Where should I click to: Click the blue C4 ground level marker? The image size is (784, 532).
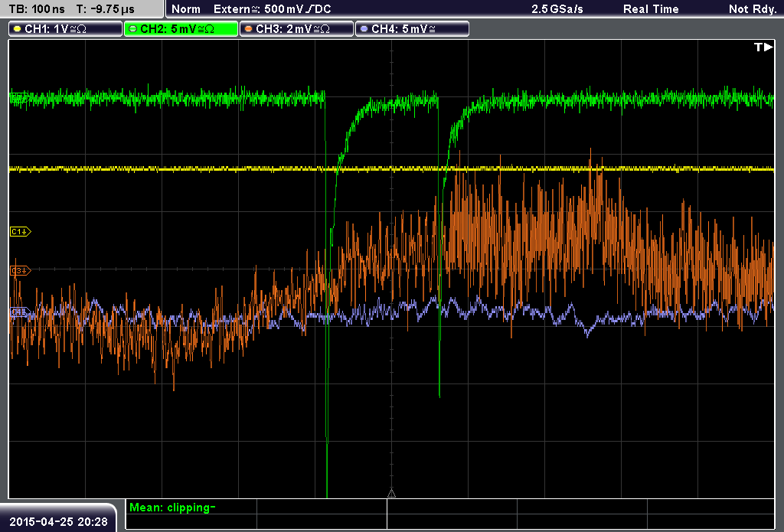click(20, 312)
